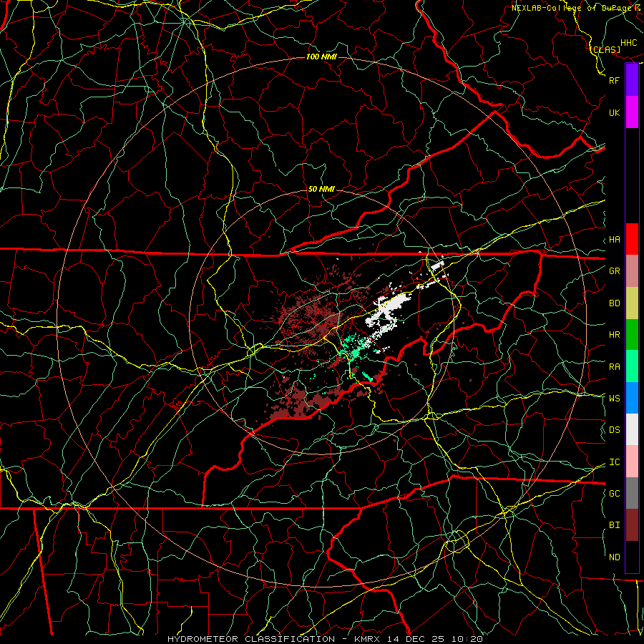
Task: Click the RF purple legend swatch
Action: [632, 80]
